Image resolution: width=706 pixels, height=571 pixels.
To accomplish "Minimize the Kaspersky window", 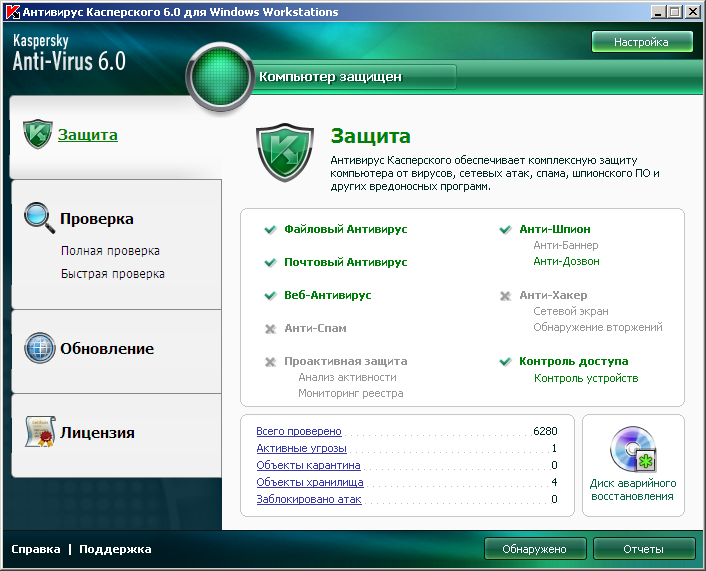I will [x=658, y=12].
